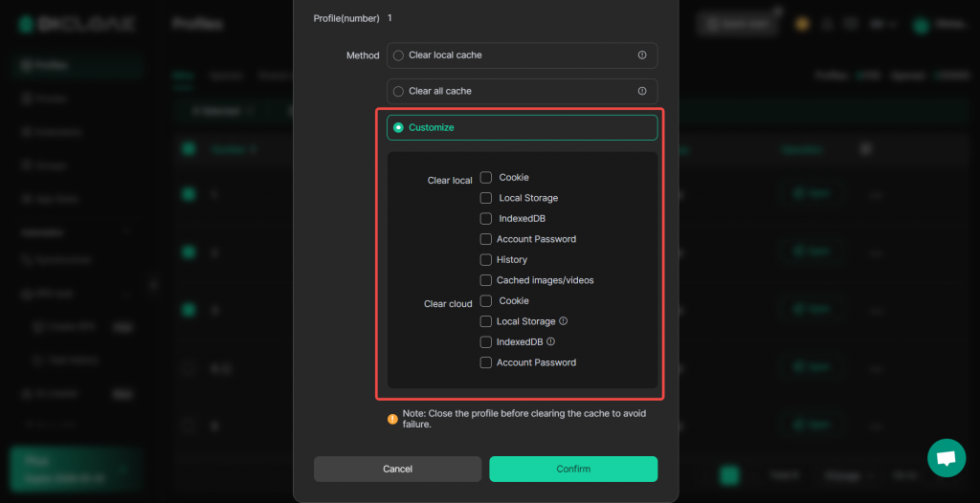This screenshot has width=980, height=503.
Task: Click the green Confirm button
Action: point(573,469)
